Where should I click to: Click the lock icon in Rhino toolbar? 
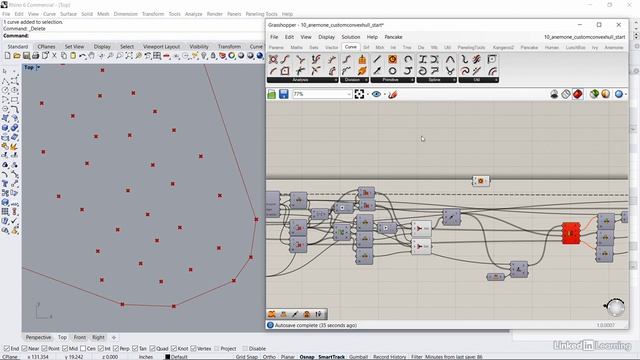tap(213, 56)
